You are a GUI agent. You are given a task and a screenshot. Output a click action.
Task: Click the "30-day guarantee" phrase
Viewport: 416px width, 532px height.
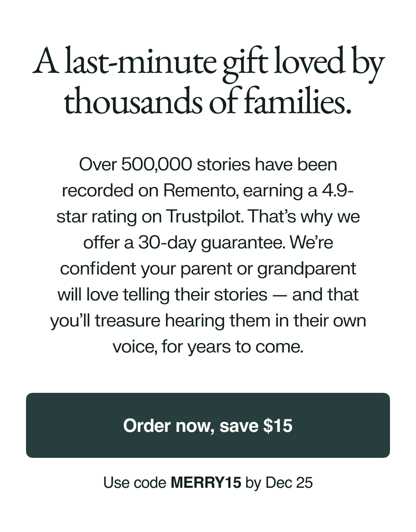(x=211, y=242)
